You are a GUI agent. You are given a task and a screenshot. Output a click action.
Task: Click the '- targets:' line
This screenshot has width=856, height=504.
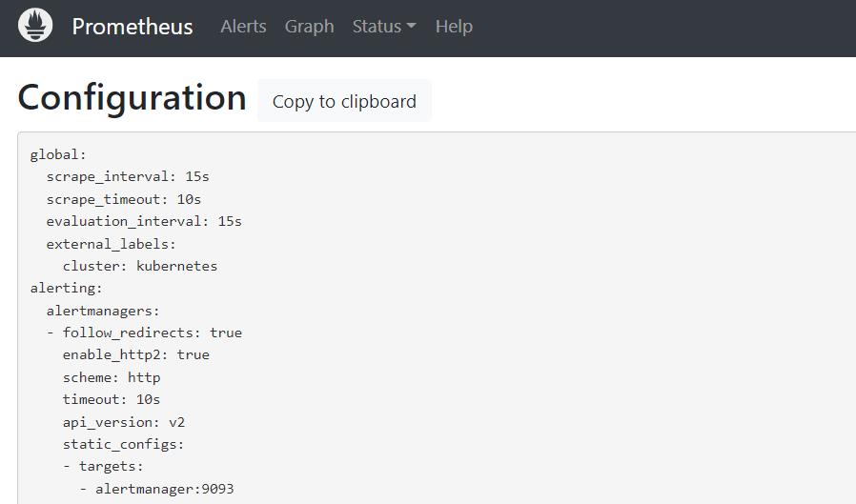(x=103, y=466)
